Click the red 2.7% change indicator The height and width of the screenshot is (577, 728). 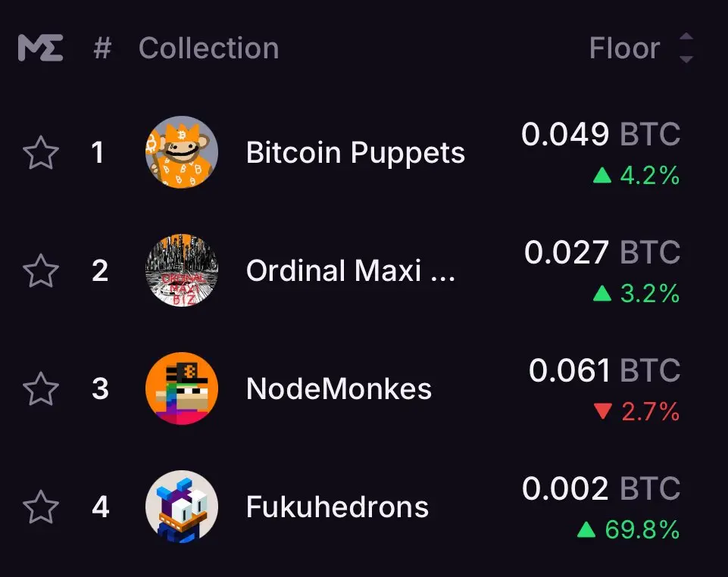click(x=636, y=411)
